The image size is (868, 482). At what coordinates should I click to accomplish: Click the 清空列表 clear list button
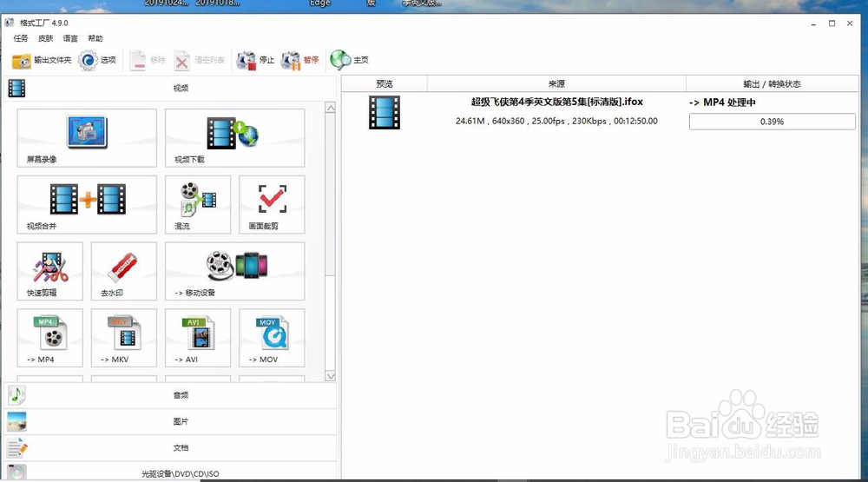200,60
